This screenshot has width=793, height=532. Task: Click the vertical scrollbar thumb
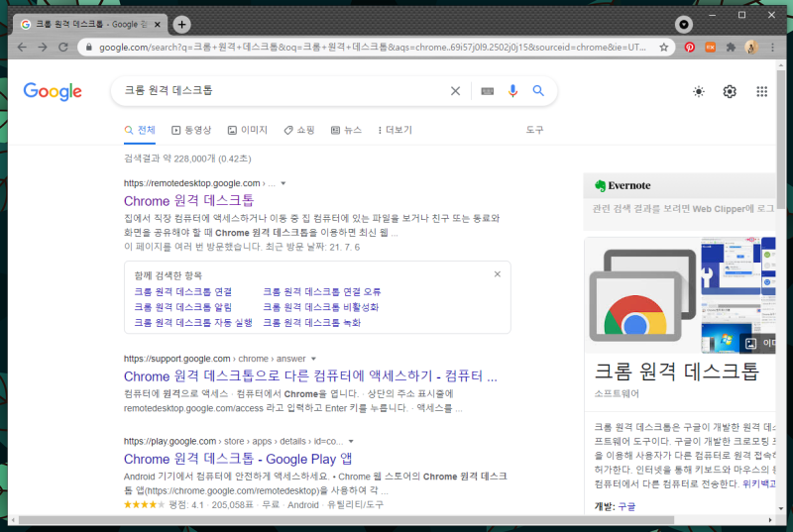[781, 139]
